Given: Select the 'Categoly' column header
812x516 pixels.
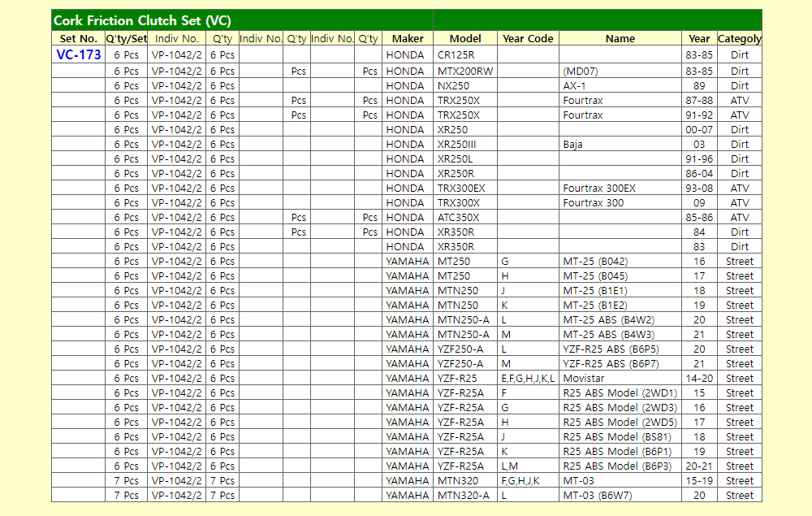Looking at the screenshot, I should coord(740,39).
